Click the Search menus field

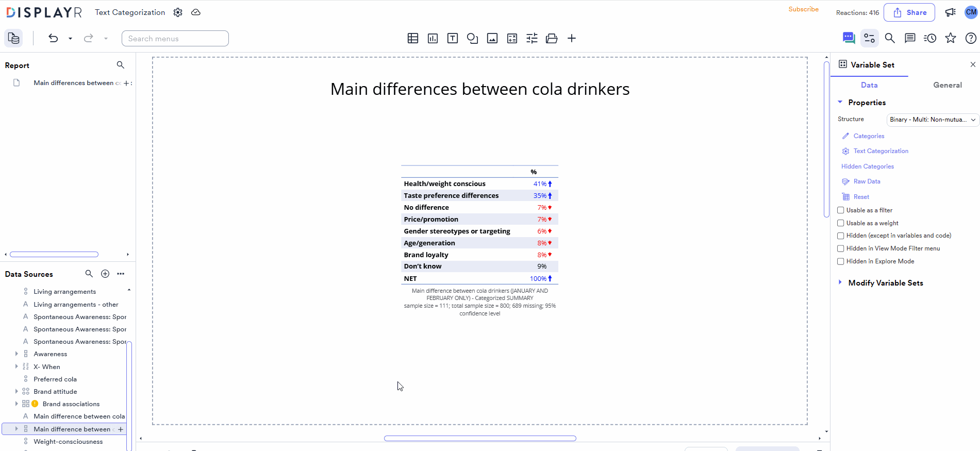pyautogui.click(x=175, y=38)
